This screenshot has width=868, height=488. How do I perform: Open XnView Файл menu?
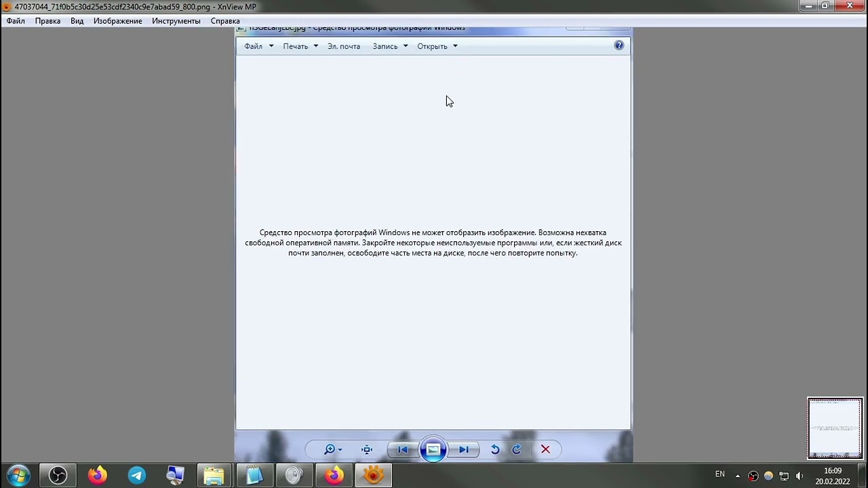[16, 21]
